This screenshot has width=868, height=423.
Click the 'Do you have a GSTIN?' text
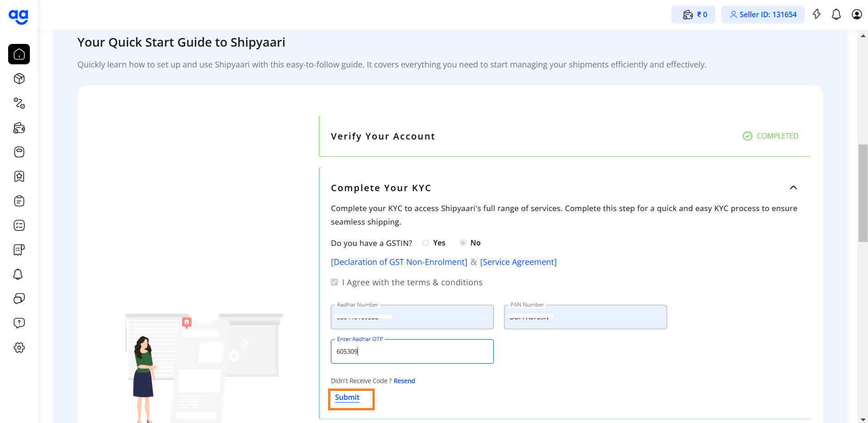point(372,243)
